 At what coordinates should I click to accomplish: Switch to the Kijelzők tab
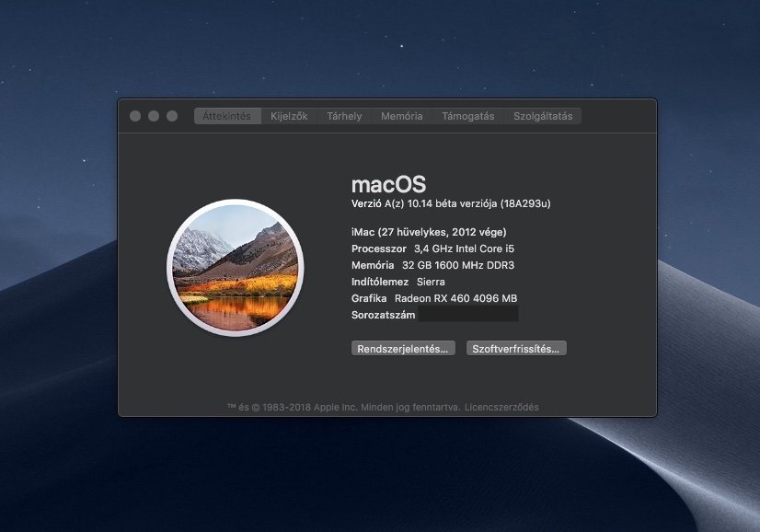point(289,116)
